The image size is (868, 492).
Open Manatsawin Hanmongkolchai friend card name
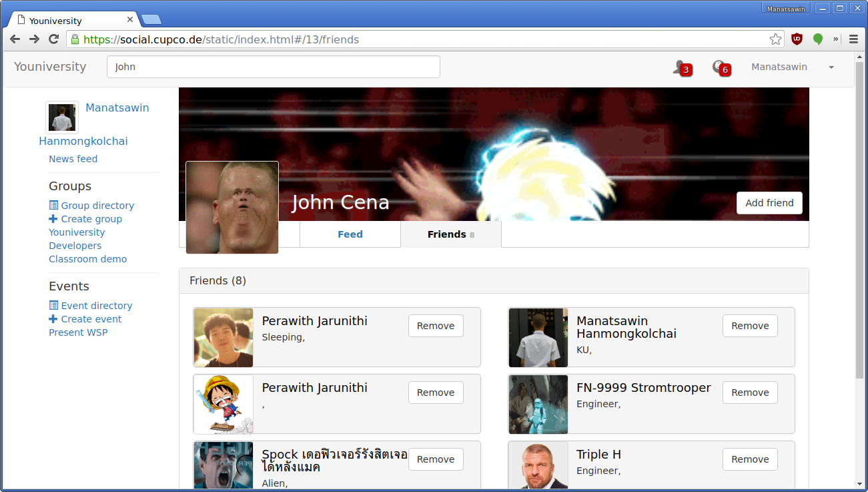(x=626, y=327)
